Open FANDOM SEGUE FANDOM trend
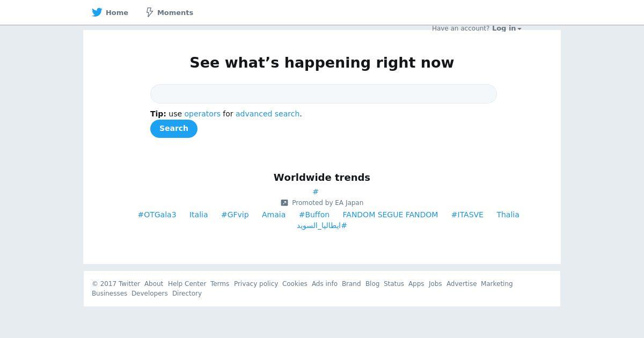Image resolution: width=644 pixels, height=338 pixels. pyautogui.click(x=390, y=215)
